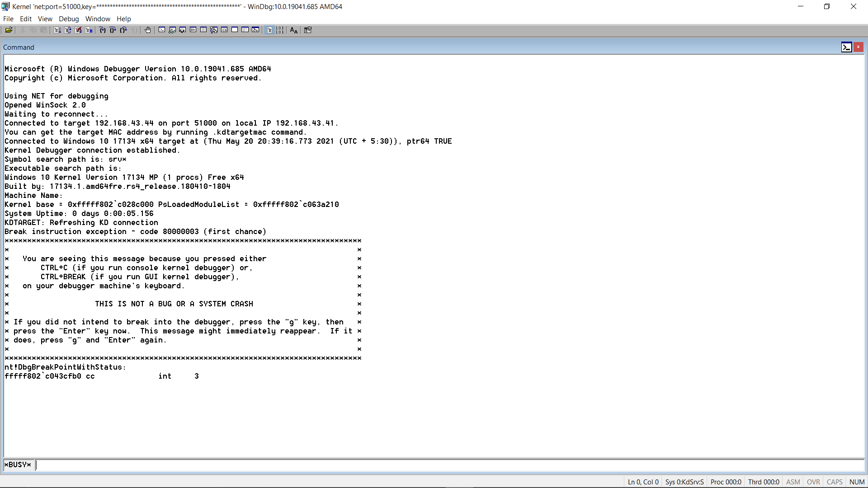Click 'Thrd 000:0' in status bar
Screen dimensions: 868x488
coord(764,482)
